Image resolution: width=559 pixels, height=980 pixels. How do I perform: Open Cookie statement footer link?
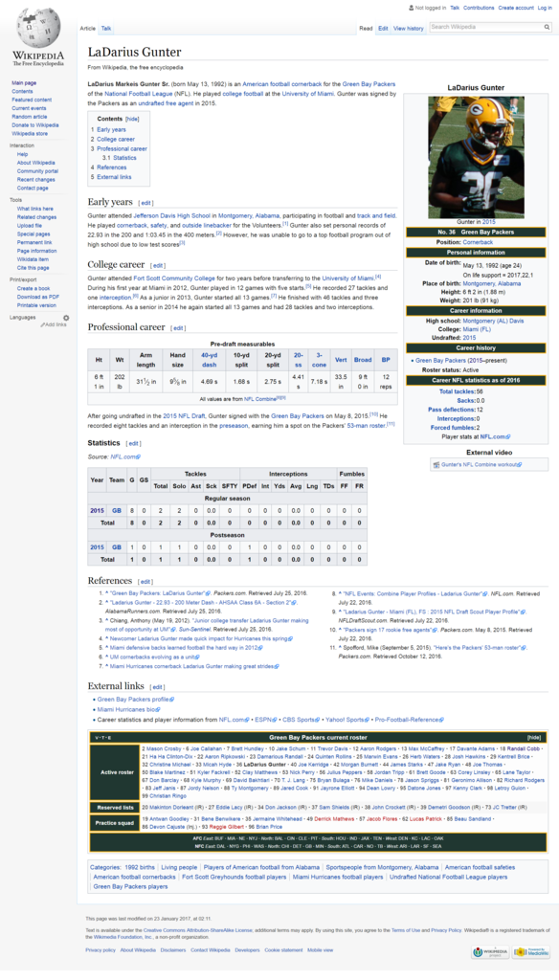282,950
